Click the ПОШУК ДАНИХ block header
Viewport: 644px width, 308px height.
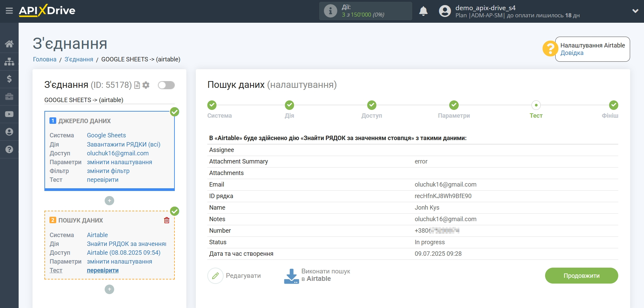(x=81, y=220)
